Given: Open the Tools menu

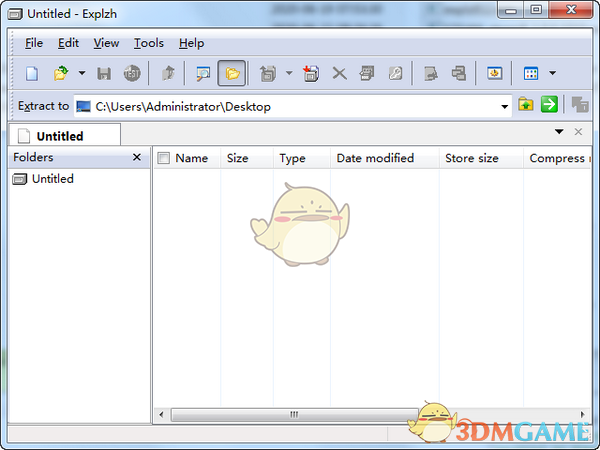Looking at the screenshot, I should 149,43.
